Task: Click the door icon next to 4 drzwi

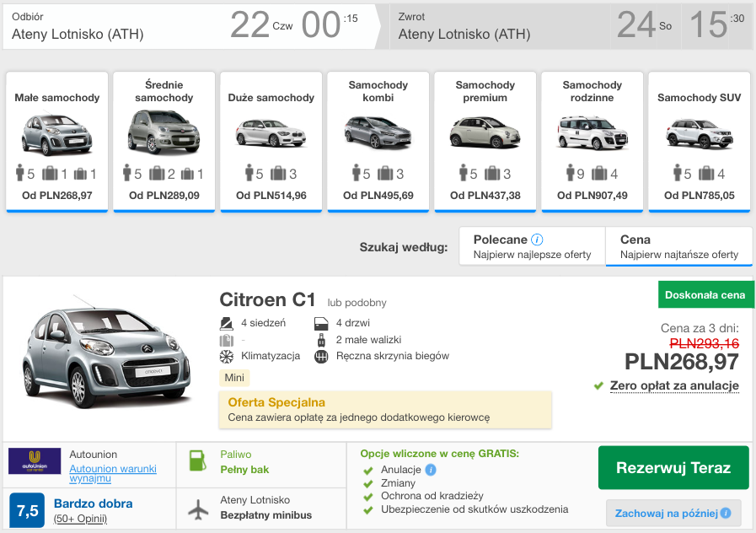Action: [321, 323]
